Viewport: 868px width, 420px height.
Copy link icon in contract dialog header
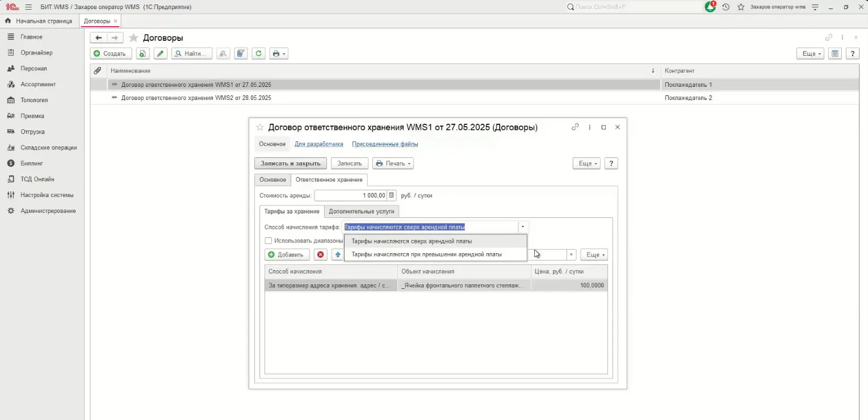click(x=575, y=127)
